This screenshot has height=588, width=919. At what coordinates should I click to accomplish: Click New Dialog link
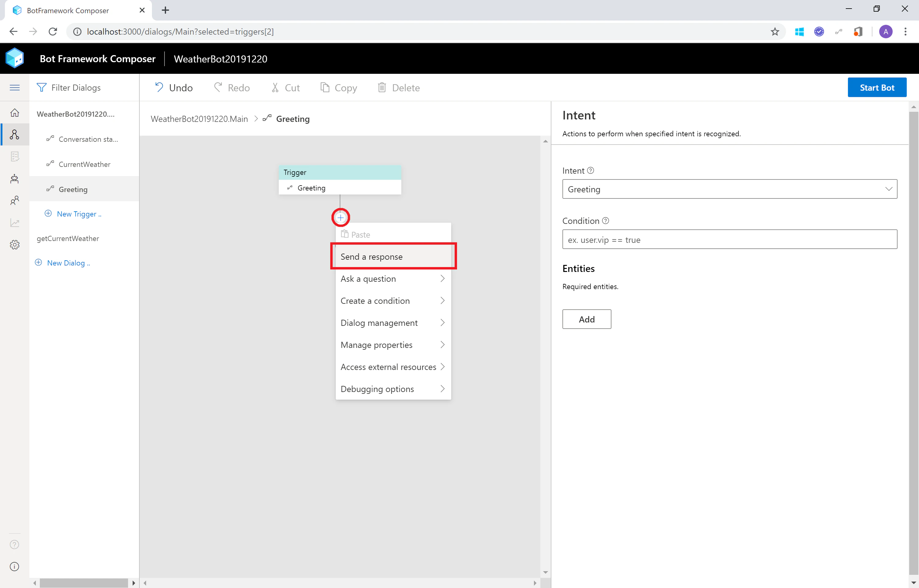click(63, 263)
